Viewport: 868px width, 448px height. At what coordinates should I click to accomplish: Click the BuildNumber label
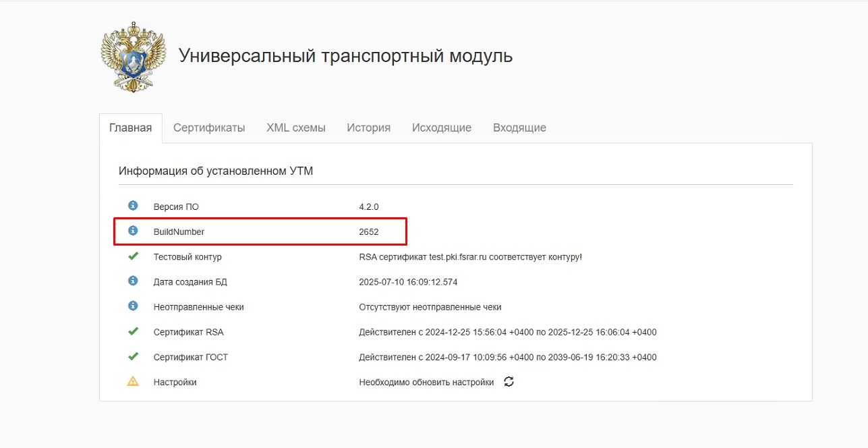[179, 231]
